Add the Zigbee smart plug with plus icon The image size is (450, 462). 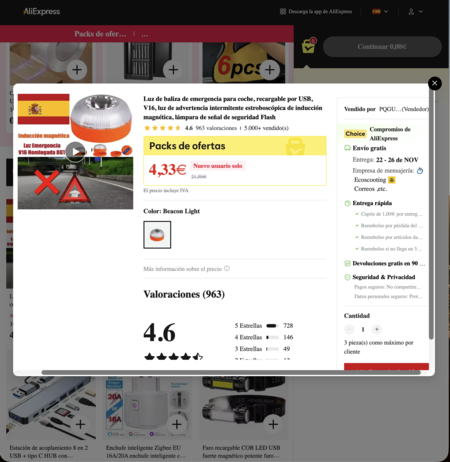tap(177, 424)
